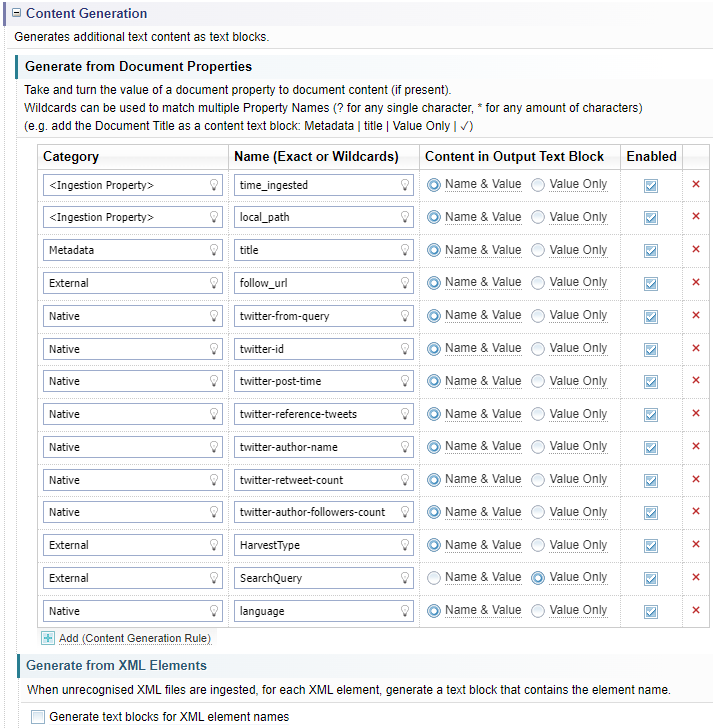This screenshot has height=728, width=713.
Task: Delete the twitter-id rule with red X
Action: [696, 348]
